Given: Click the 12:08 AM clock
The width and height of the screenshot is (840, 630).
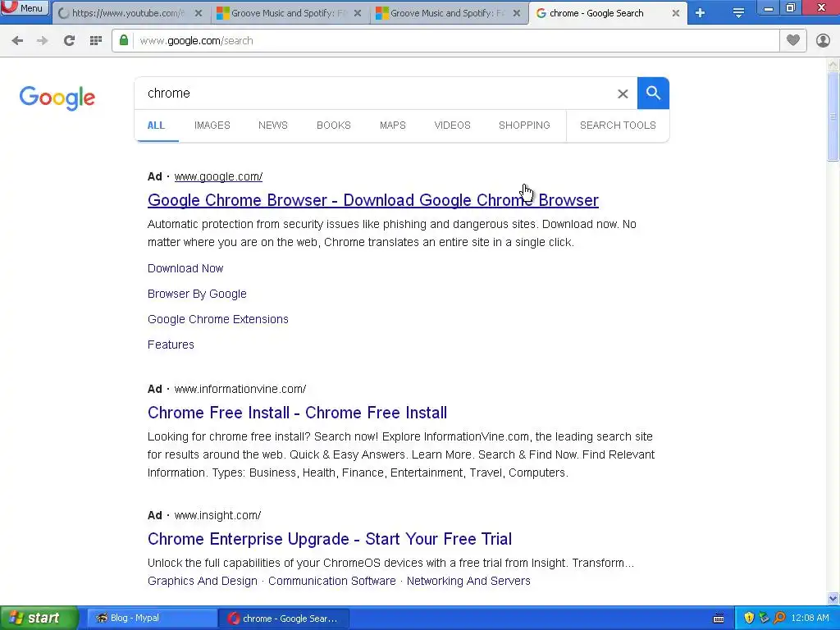Looking at the screenshot, I should tap(810, 619).
